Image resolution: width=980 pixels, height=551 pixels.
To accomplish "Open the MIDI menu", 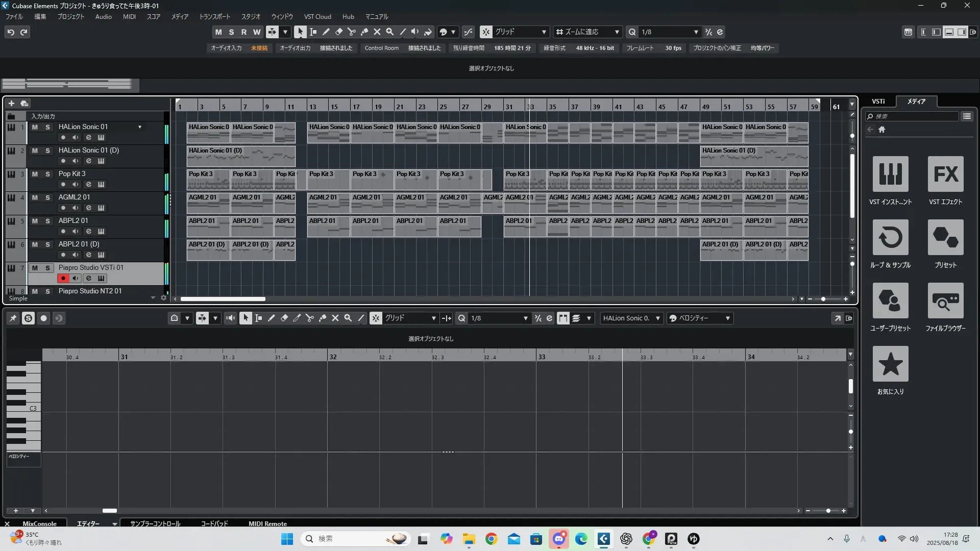I will point(129,16).
